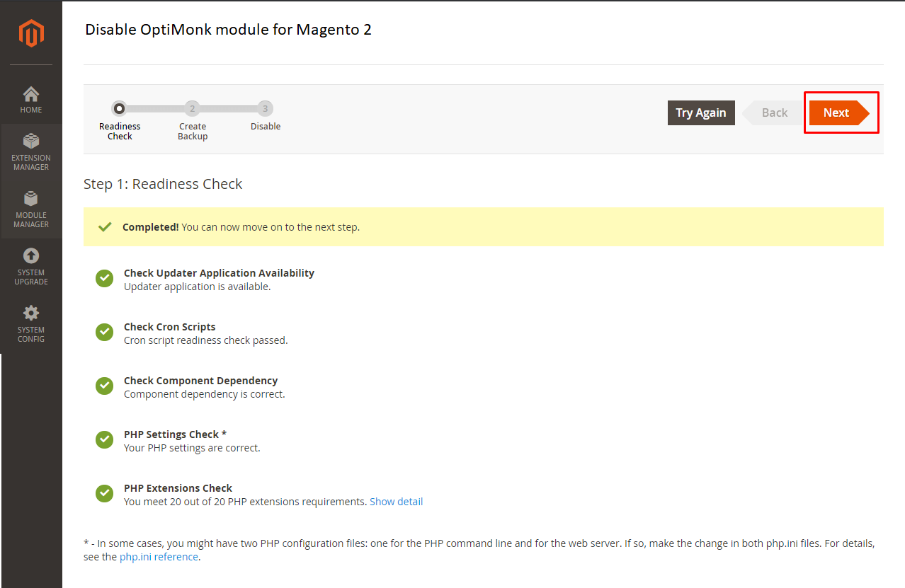The image size is (905, 588).
Task: Click the Next button
Action: tap(839, 113)
